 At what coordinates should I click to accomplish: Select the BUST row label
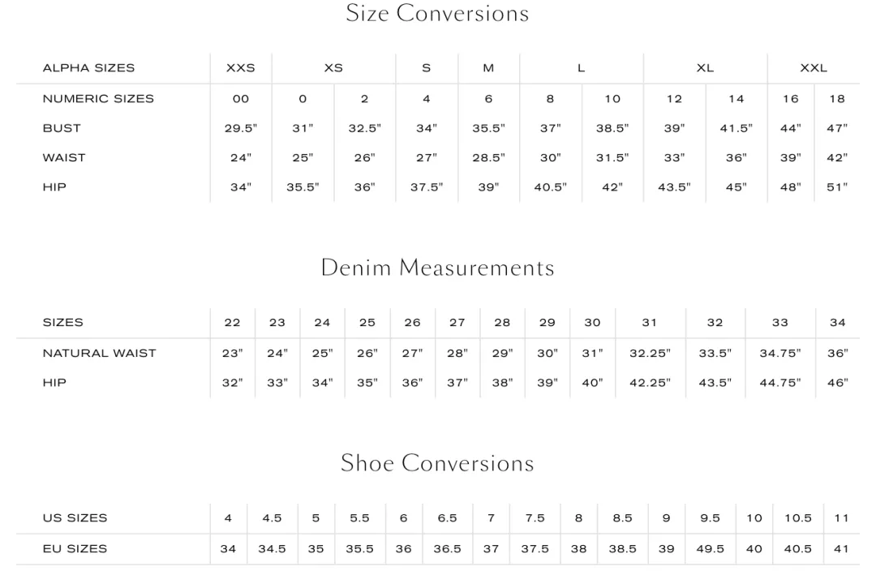point(62,128)
